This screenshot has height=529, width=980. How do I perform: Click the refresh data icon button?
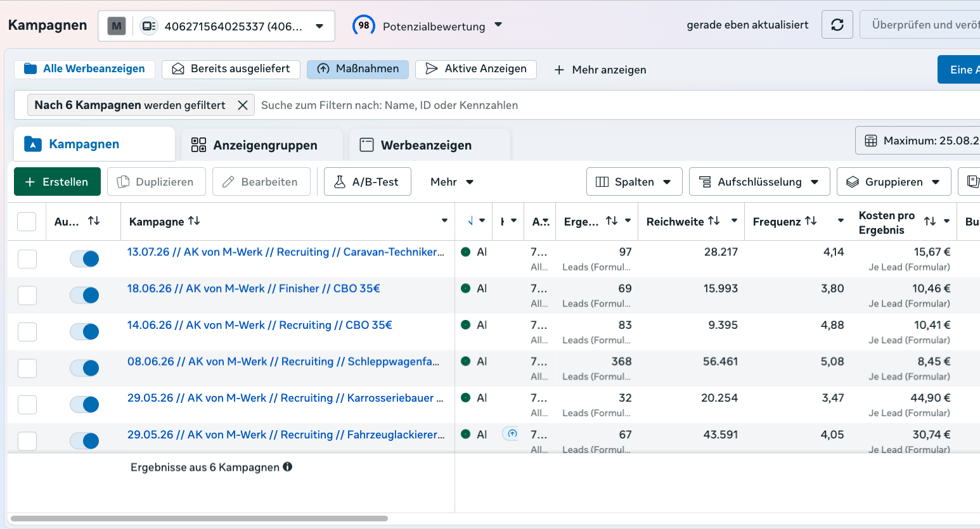(x=837, y=25)
